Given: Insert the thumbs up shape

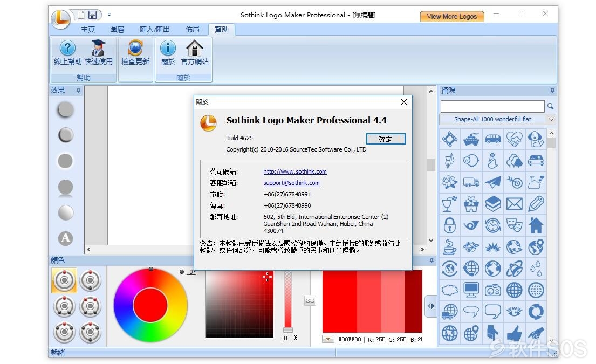Looking at the screenshot, I should click(514, 333).
